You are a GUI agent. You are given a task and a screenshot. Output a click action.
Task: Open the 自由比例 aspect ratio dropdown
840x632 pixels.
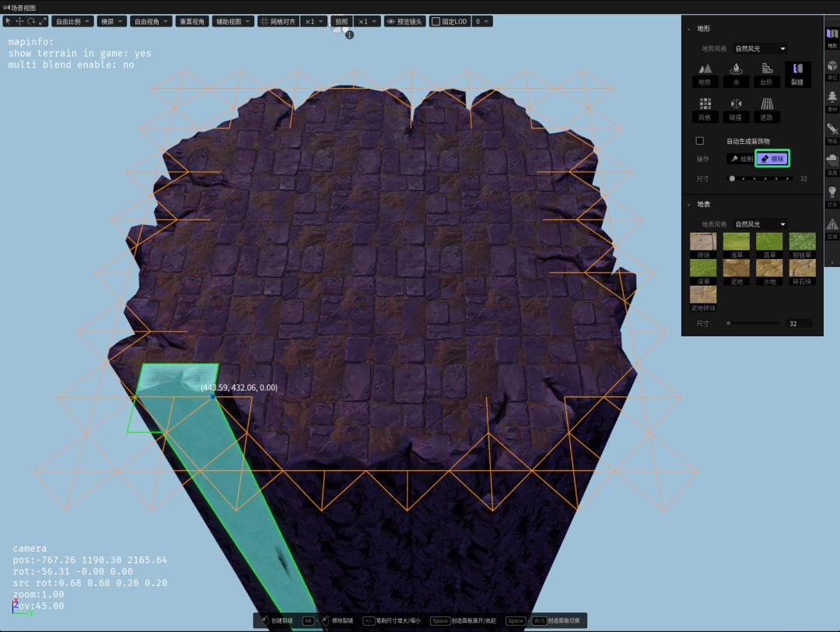point(74,22)
